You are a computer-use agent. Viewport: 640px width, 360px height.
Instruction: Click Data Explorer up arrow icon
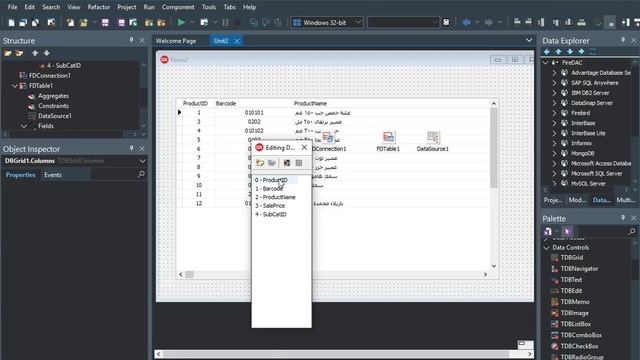point(558,51)
